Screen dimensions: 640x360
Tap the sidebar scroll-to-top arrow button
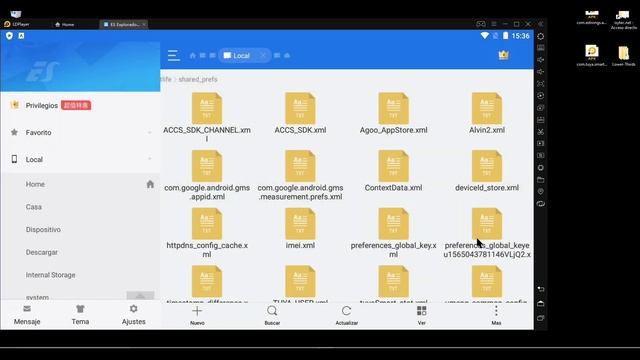[140, 296]
